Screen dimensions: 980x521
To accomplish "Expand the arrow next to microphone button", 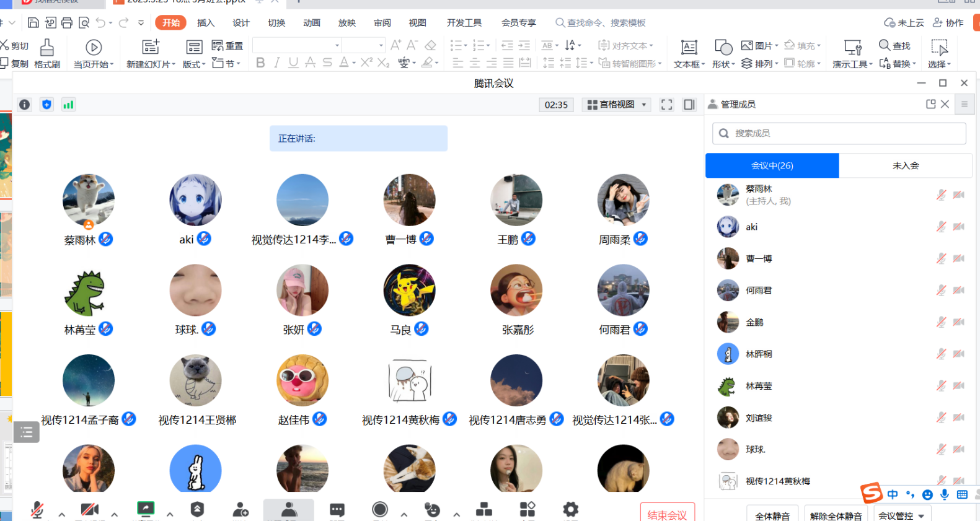I will 62,514.
